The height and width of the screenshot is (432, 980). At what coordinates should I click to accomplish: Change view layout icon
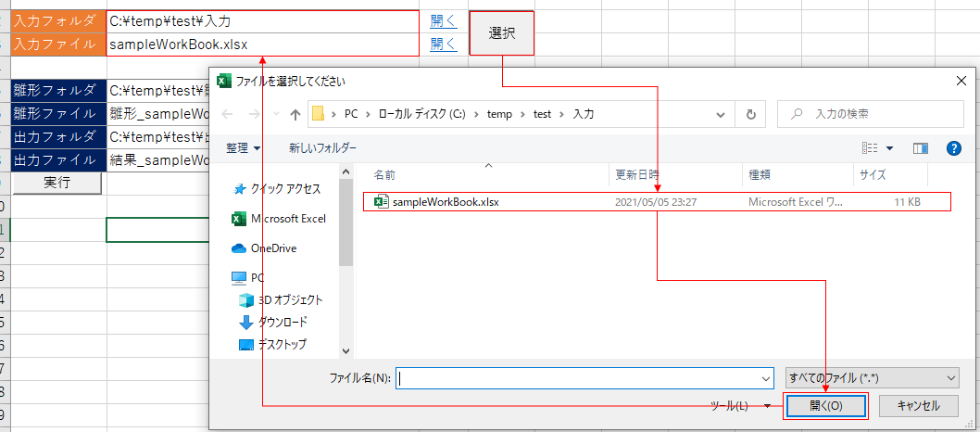click(870, 148)
